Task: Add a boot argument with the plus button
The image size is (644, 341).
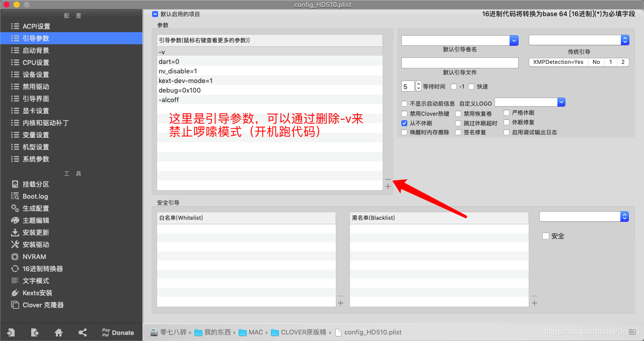Action: 388,186
